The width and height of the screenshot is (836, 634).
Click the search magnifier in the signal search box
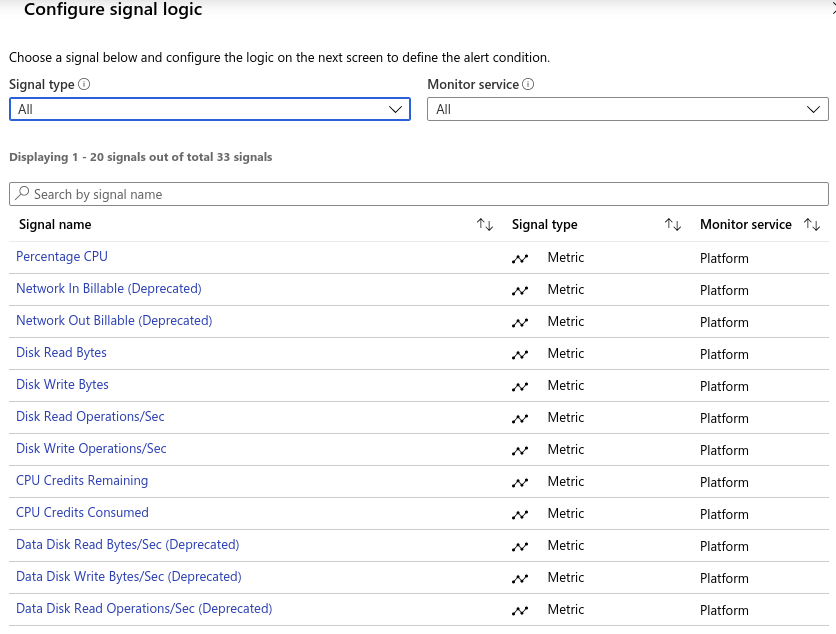point(21,193)
